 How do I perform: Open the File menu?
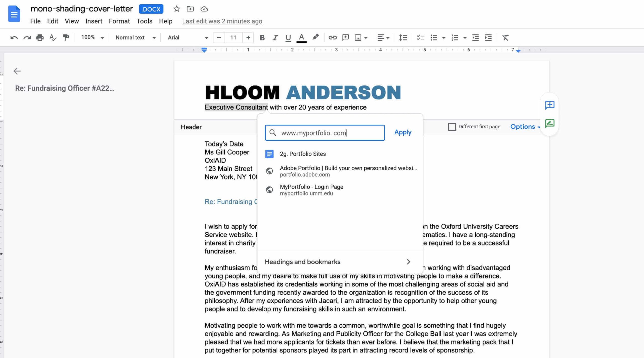click(35, 21)
